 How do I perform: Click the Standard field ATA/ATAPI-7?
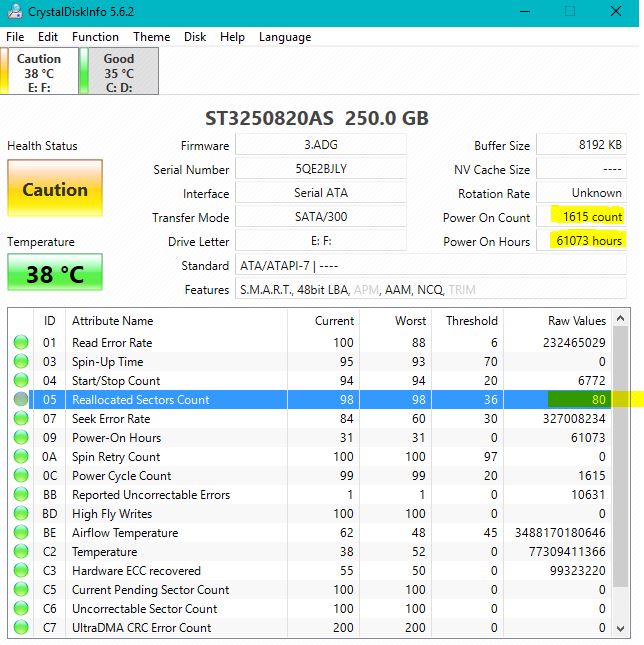click(x=431, y=265)
